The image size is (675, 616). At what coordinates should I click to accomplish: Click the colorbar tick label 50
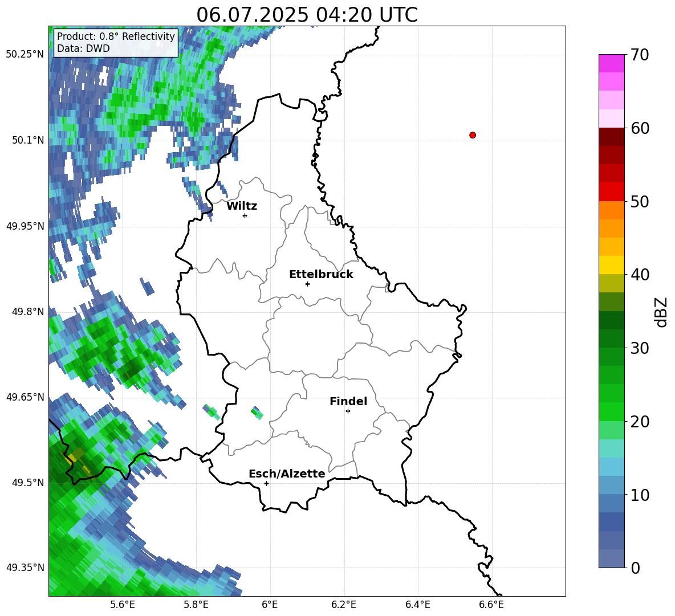[640, 201]
